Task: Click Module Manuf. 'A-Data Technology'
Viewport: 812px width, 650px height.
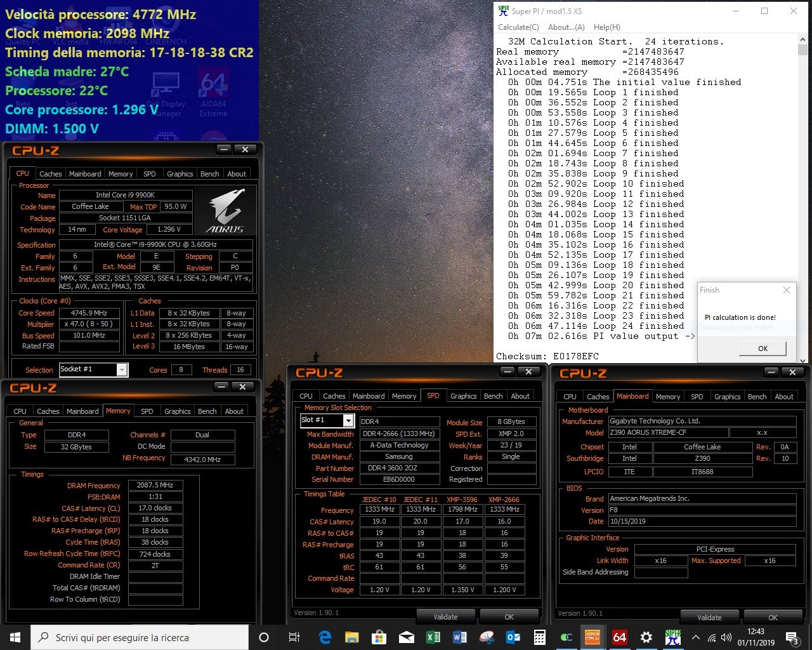Action: (399, 445)
